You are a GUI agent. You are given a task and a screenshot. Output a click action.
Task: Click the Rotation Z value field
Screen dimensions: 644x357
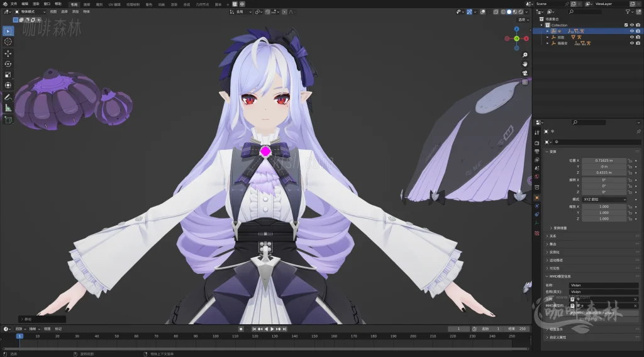point(604,192)
